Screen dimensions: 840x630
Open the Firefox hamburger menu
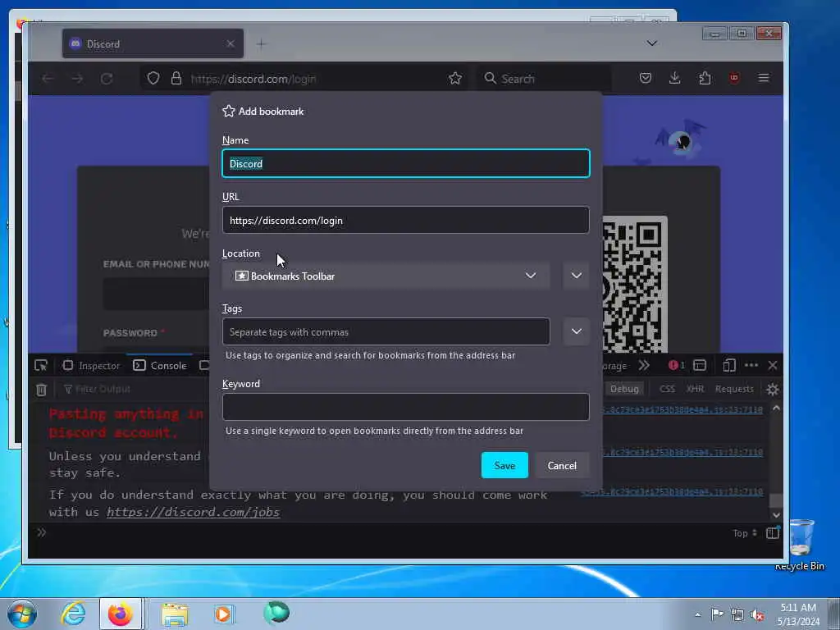click(x=764, y=78)
